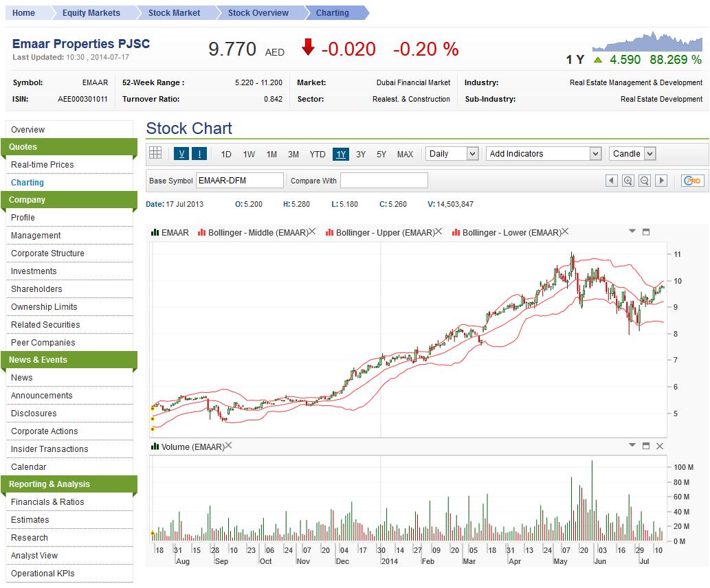The height and width of the screenshot is (588, 710).
Task: Click the Base Symbol input field
Action: point(240,180)
